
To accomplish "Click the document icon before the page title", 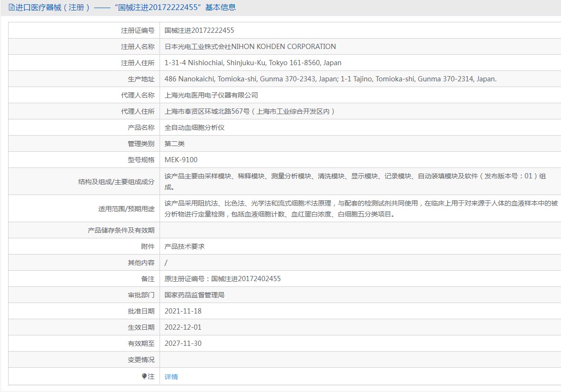I will (x=11, y=8).
